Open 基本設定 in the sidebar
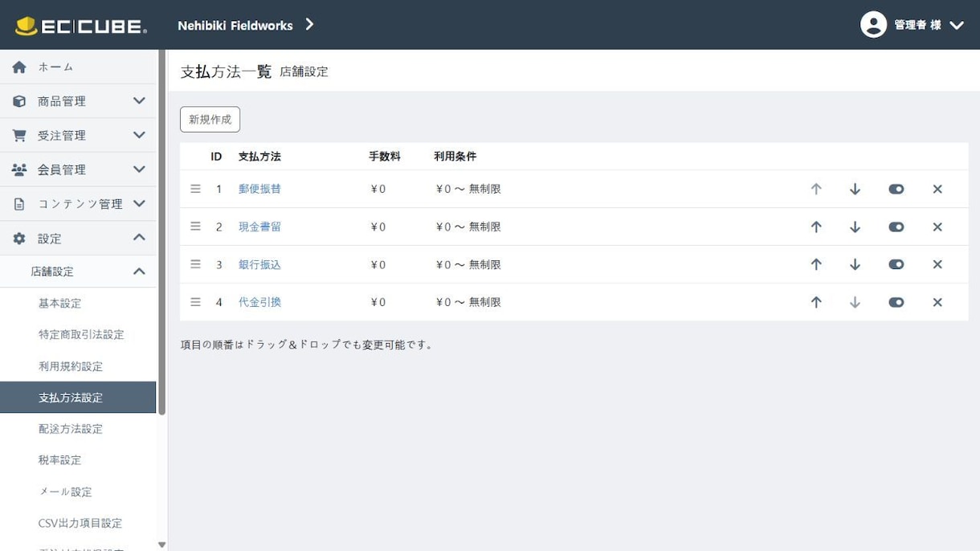The height and width of the screenshot is (551, 980). pos(60,304)
